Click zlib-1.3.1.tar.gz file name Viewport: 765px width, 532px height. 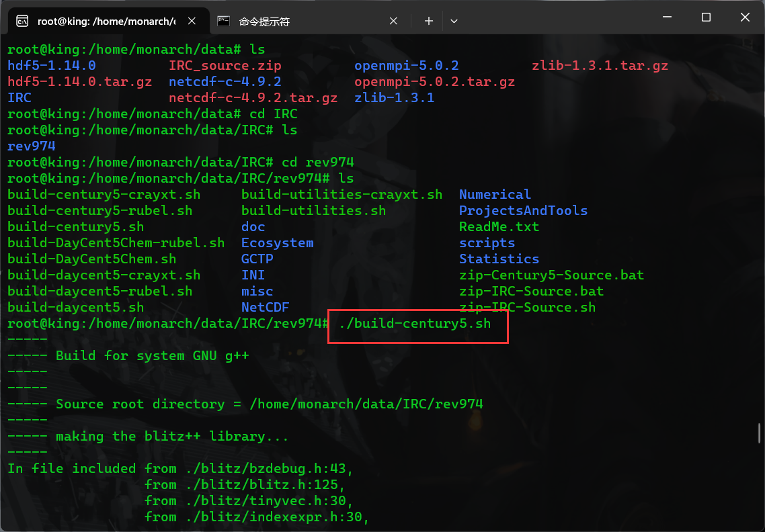[x=600, y=65]
